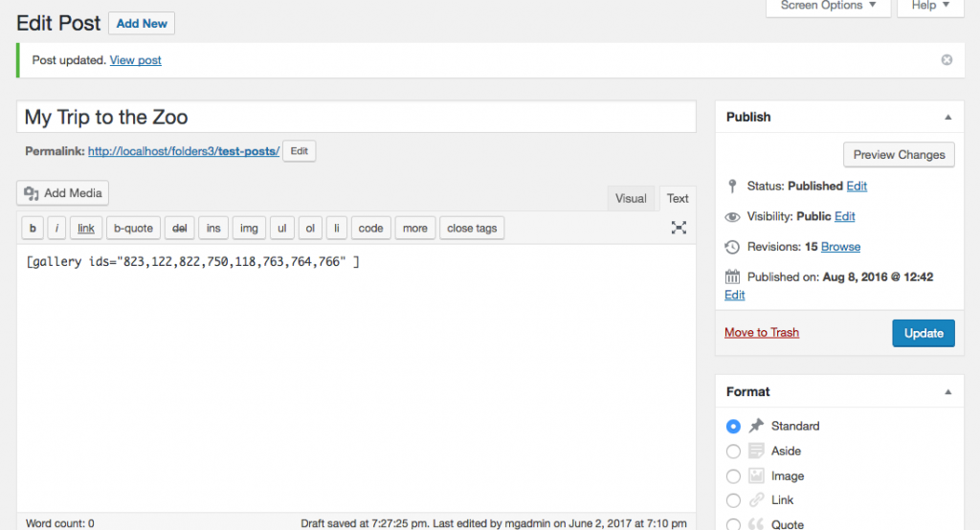Open the Screen Options dropdown

tap(828, 7)
